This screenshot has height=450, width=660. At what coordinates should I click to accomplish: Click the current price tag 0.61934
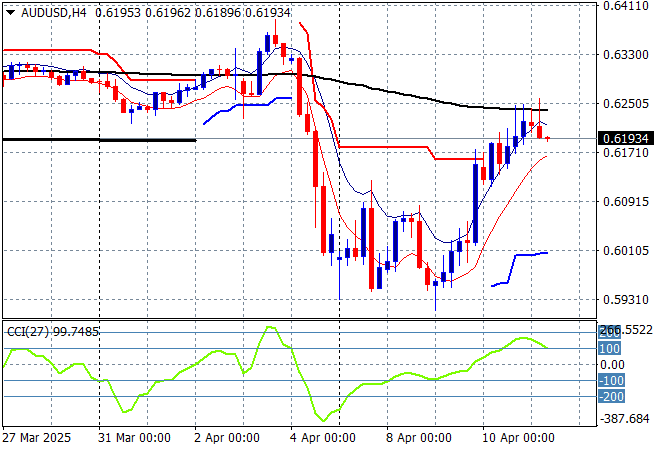(x=625, y=138)
